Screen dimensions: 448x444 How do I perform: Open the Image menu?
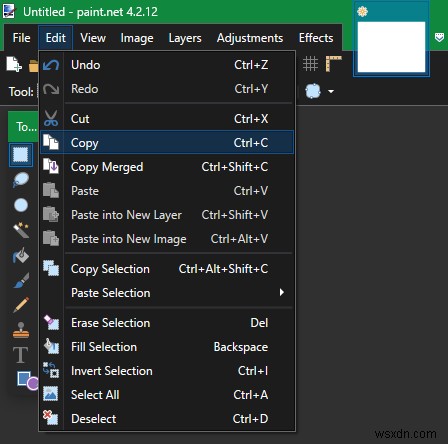[137, 38]
